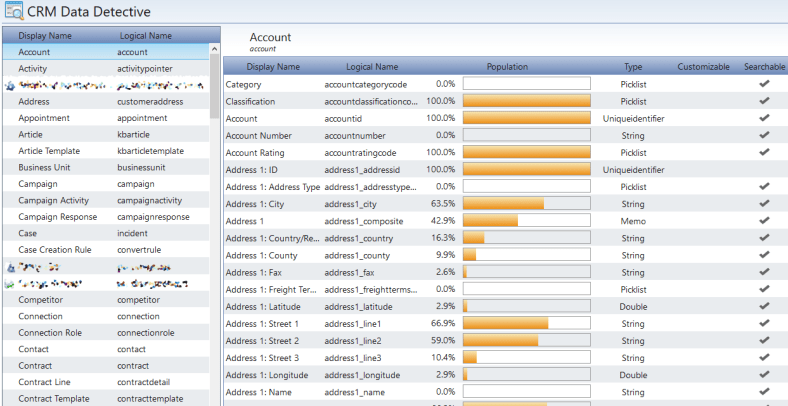
Task: Click the Address 1: Address Type row label
Action: (x=273, y=187)
